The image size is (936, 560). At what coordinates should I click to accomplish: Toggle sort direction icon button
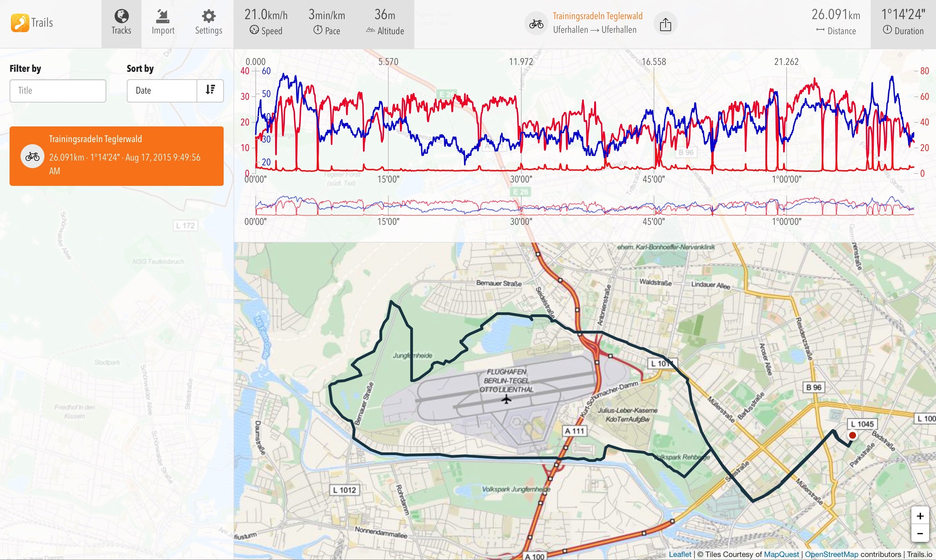pyautogui.click(x=210, y=91)
